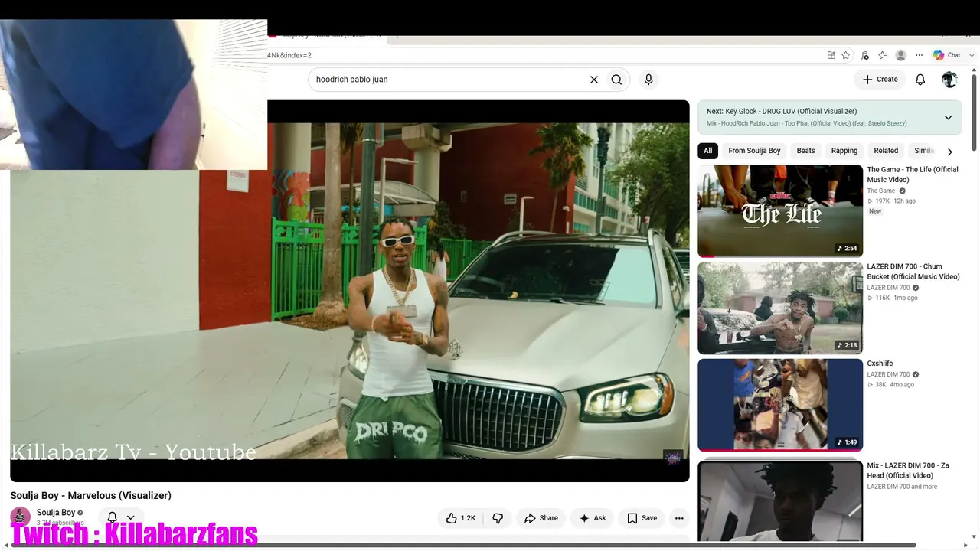
Task: Share the Marvelous video
Action: 541,518
